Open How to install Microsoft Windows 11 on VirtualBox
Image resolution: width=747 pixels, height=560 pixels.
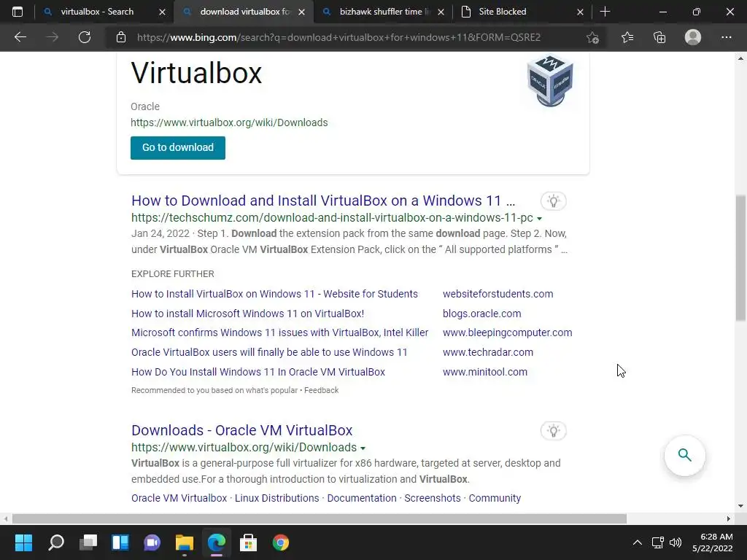(248, 314)
